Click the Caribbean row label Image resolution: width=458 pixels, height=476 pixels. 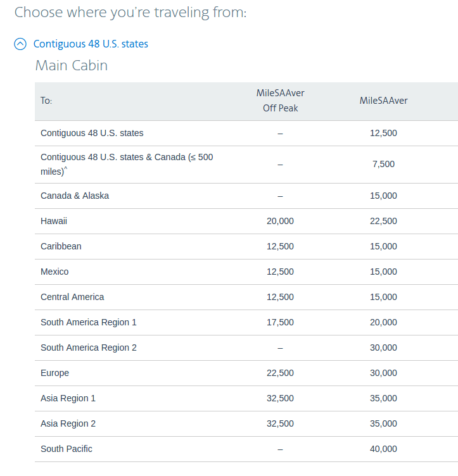coord(61,246)
